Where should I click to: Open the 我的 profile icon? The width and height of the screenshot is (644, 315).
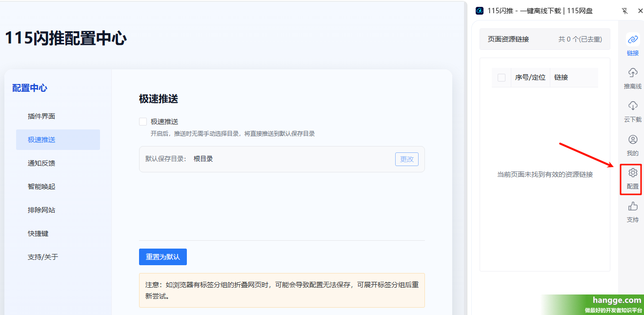[x=633, y=140]
